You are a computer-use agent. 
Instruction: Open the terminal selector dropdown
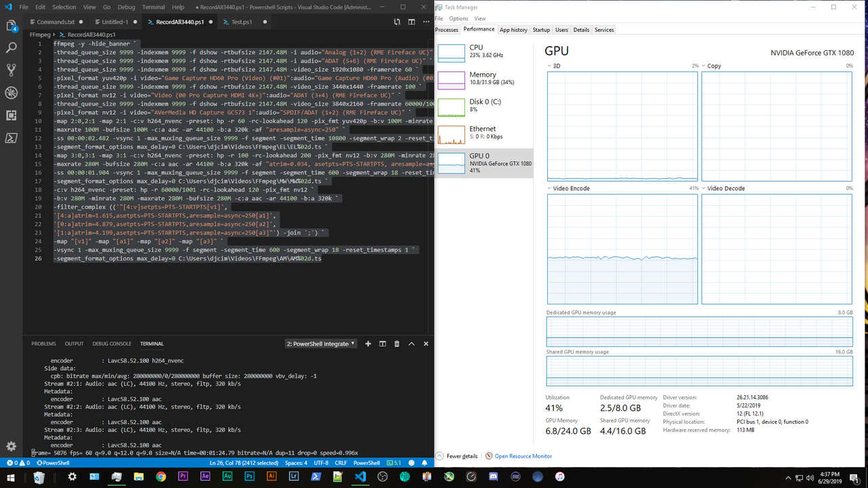pyautogui.click(x=321, y=344)
